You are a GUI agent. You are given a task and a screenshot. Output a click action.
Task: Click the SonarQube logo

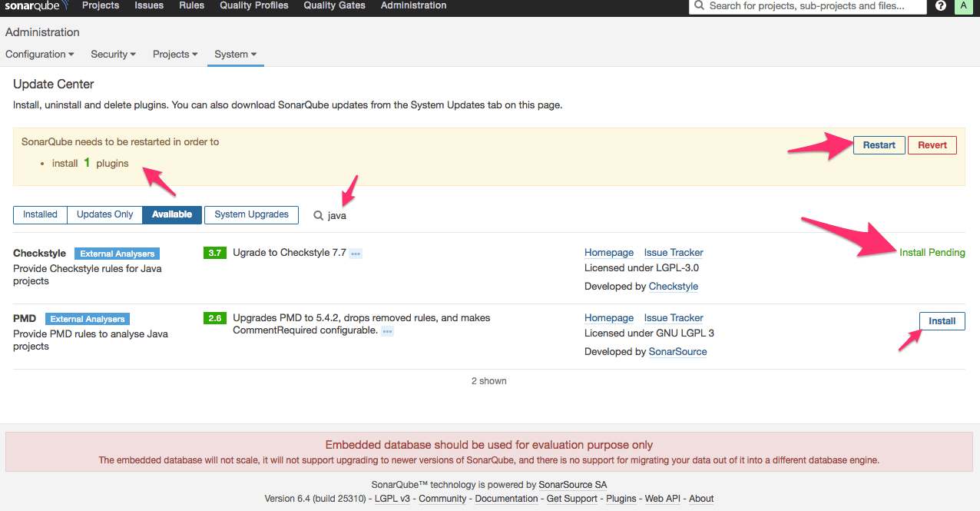(x=37, y=5)
